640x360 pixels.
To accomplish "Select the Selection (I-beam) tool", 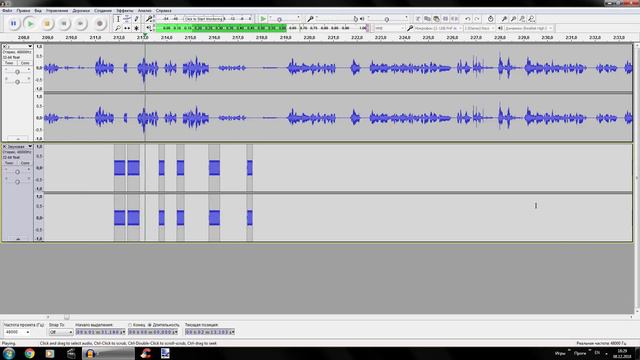I will click(118, 19).
